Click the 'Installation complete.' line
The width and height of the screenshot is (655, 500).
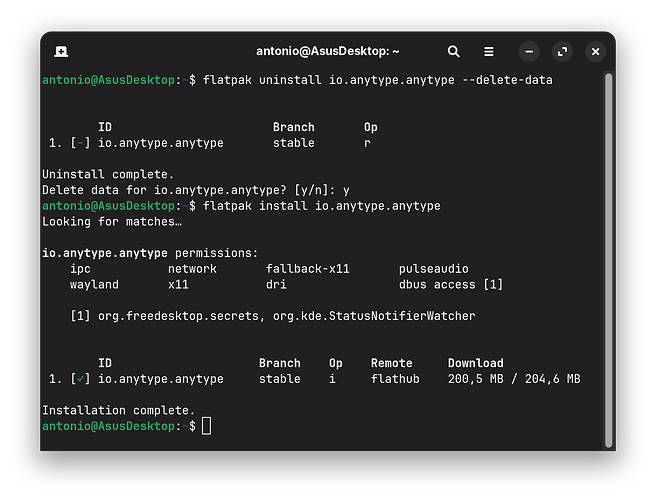point(119,410)
